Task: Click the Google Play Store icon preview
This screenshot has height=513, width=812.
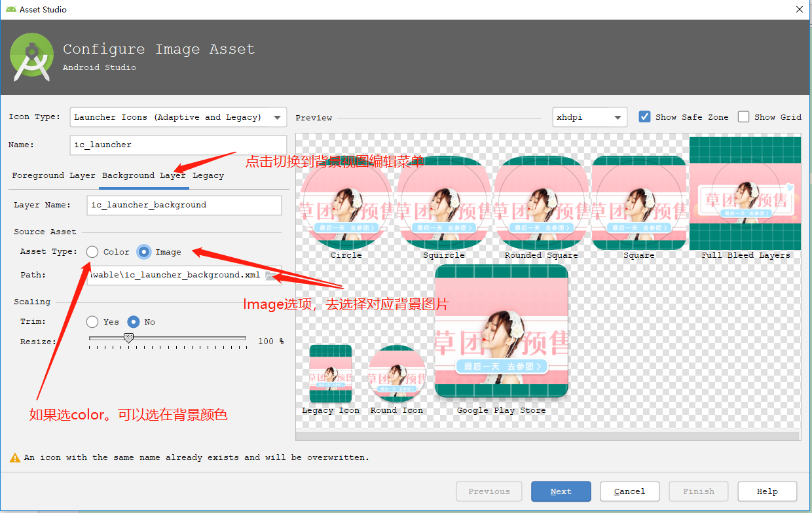Action: click(501, 330)
